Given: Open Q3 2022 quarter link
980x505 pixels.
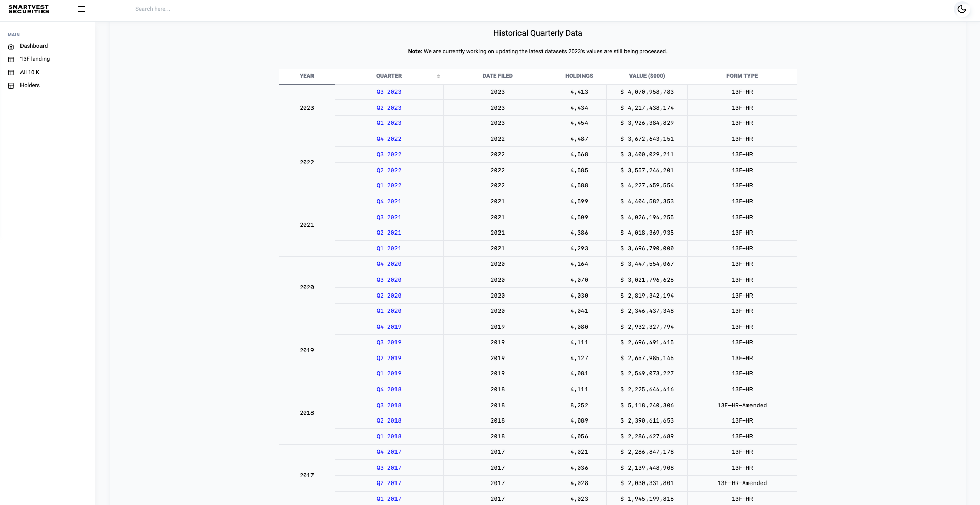Looking at the screenshot, I should pos(389,155).
